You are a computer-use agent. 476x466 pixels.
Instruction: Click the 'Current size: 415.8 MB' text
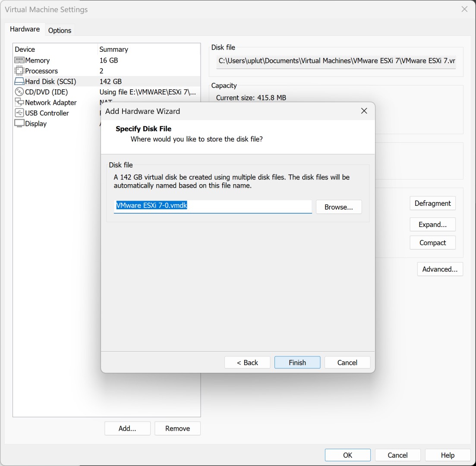coord(251,98)
